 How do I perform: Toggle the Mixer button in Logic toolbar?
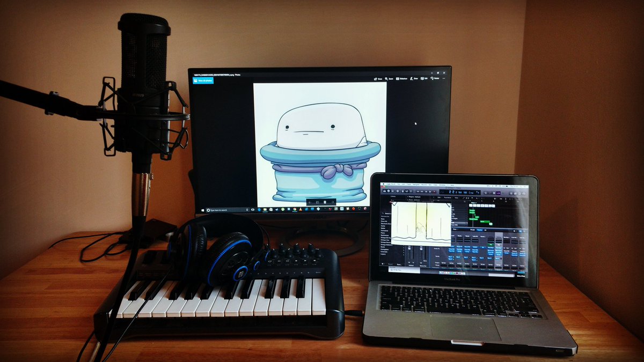[407, 191]
